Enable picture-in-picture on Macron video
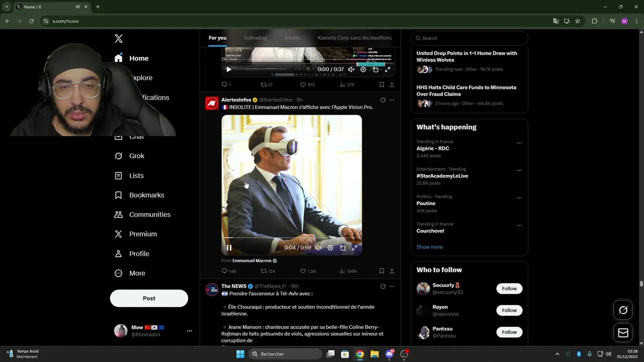644x362 pixels. click(x=343, y=248)
